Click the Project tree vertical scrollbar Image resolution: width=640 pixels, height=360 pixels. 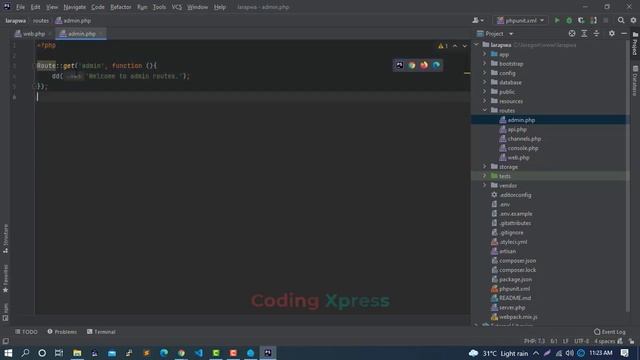pos(629,176)
